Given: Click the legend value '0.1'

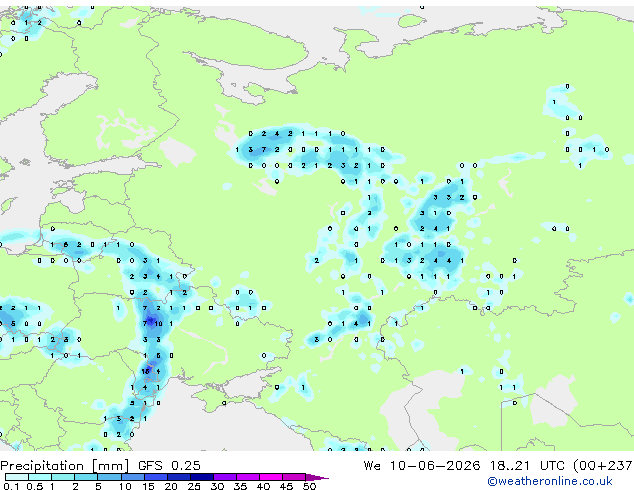Looking at the screenshot, I should click(x=11, y=486).
